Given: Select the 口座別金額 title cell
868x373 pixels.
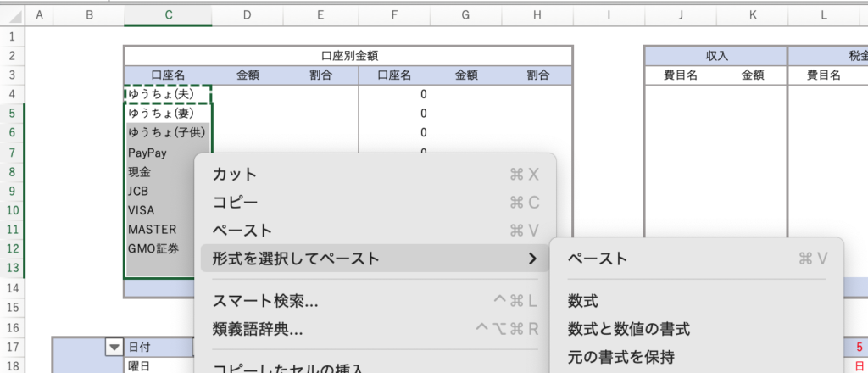Looking at the screenshot, I should tap(348, 56).
